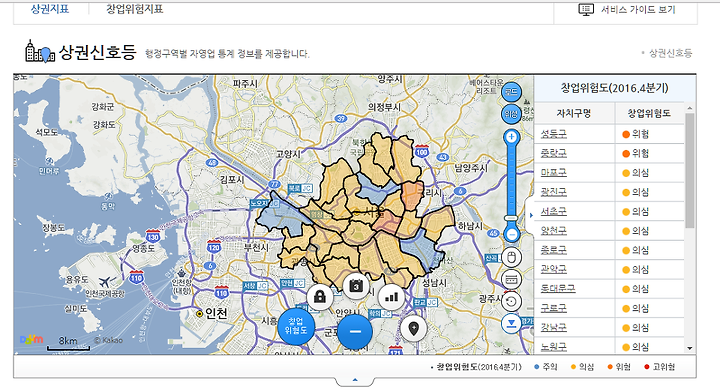Screen dimensions: 720x392
Task: Click the 강화군 label on the map
Action: click(x=102, y=106)
